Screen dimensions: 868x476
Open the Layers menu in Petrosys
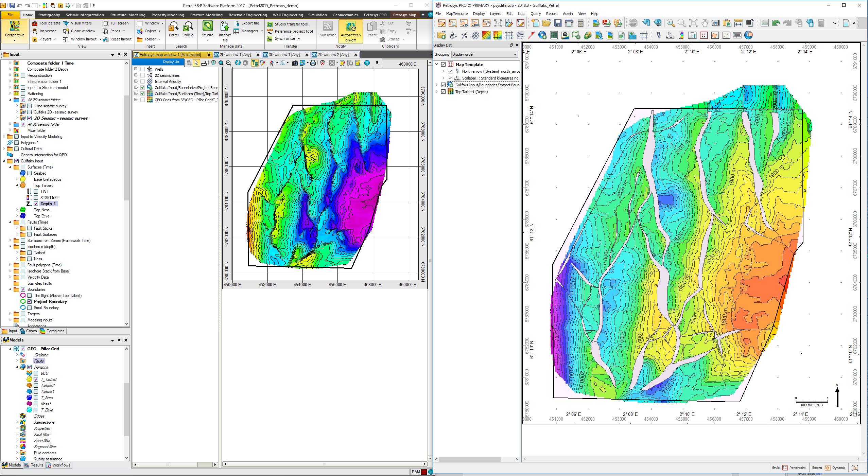tap(495, 14)
